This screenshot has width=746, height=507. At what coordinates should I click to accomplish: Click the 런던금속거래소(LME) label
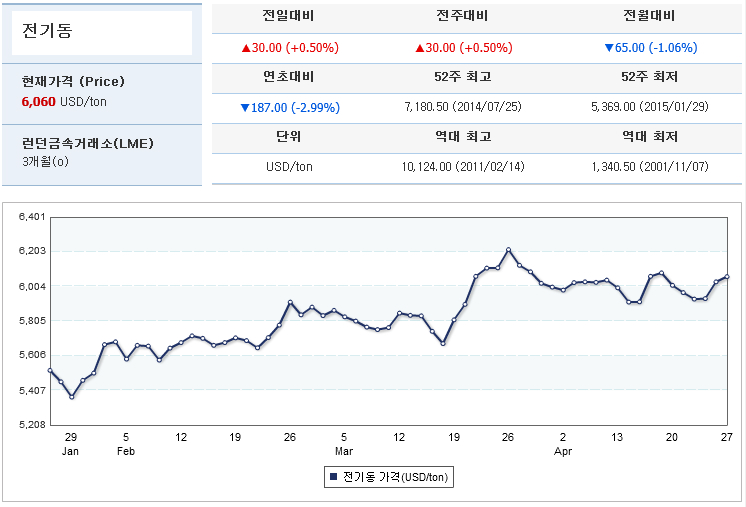(87, 143)
